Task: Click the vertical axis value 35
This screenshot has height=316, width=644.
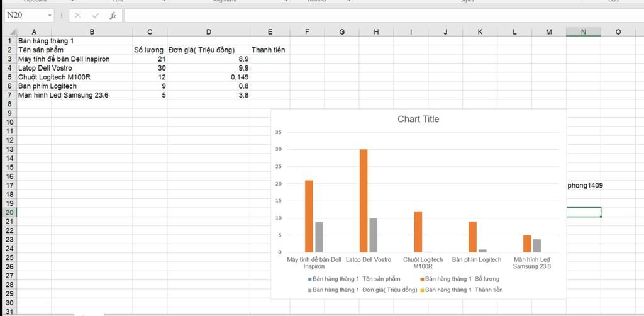Action: coord(278,132)
